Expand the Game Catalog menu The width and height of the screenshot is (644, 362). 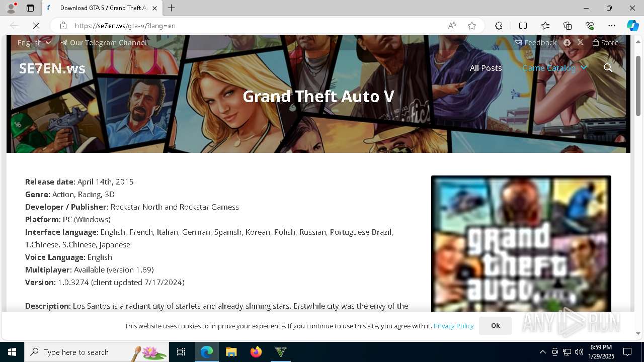[x=554, y=68]
